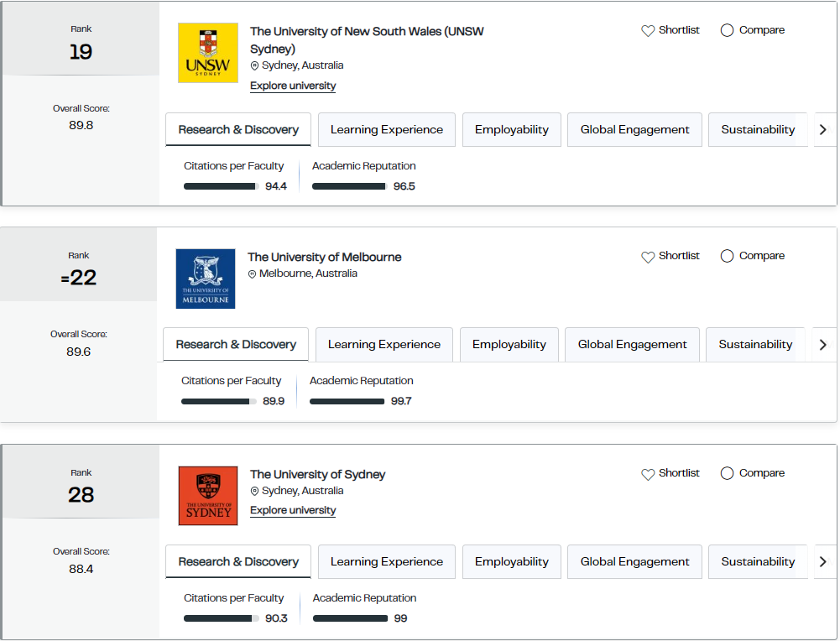Click the University of Melbourne logo
Image resolution: width=840 pixels, height=641 pixels.
pos(206,279)
